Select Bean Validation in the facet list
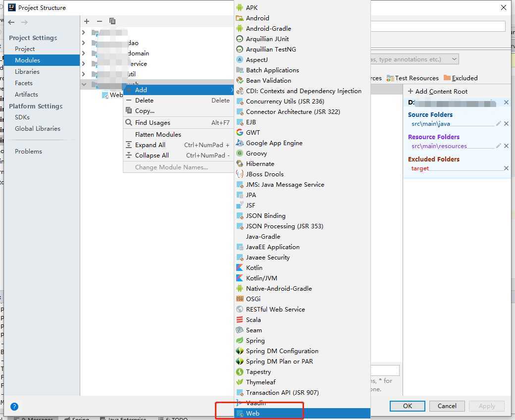The image size is (515, 420). tap(303, 80)
